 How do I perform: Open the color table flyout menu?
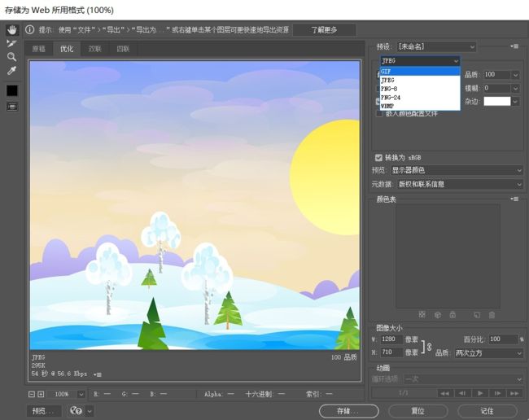(514, 199)
